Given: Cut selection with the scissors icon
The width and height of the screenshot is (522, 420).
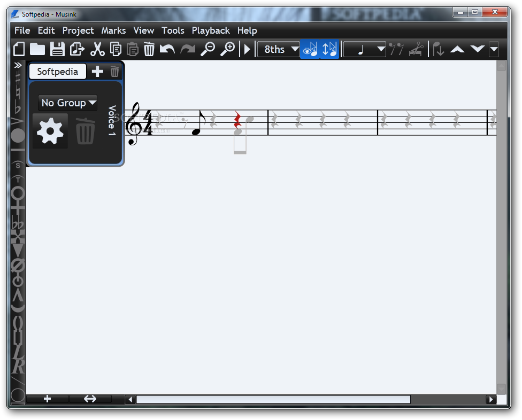Looking at the screenshot, I should [x=97, y=49].
